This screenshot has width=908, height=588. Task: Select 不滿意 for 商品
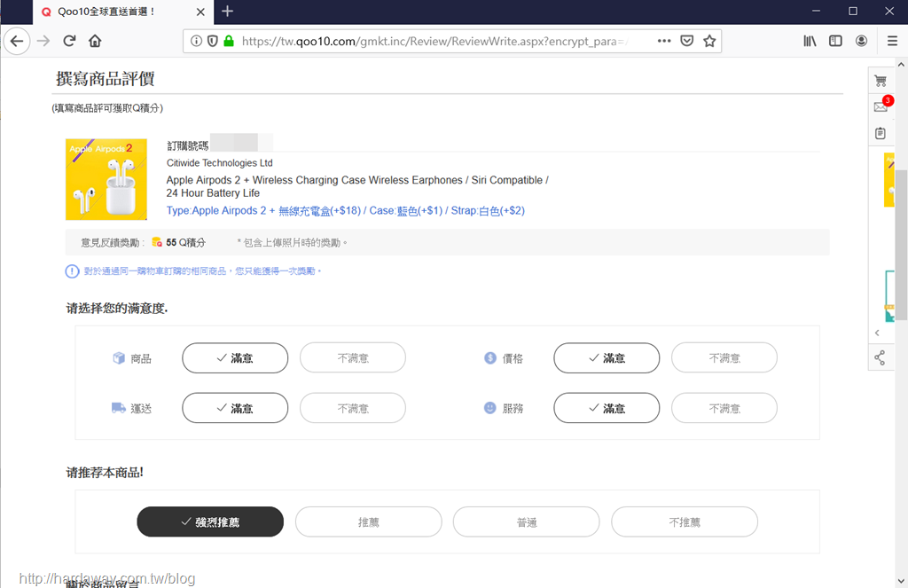coord(353,358)
